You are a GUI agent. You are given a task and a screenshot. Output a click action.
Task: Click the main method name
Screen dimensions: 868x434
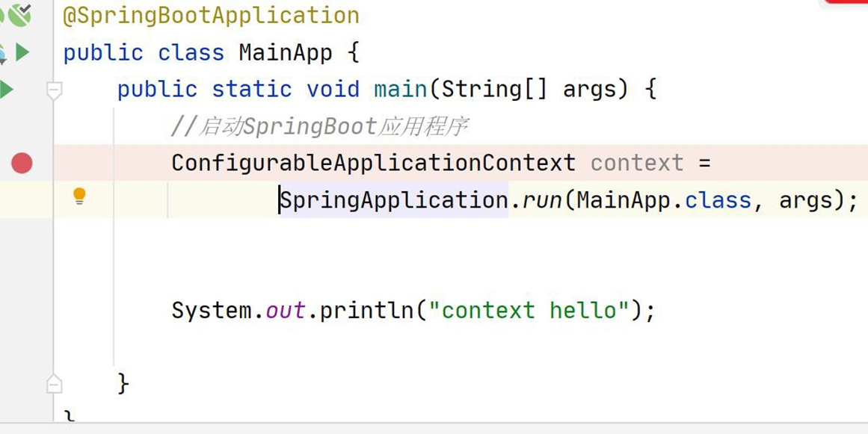click(400, 90)
